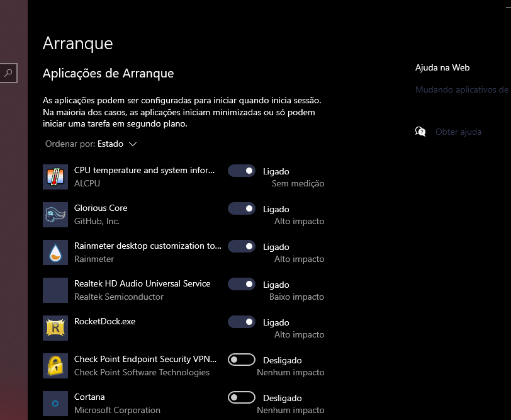This screenshot has width=511, height=420.
Task: Click the Obter ajuda chat icon
Action: click(x=420, y=132)
